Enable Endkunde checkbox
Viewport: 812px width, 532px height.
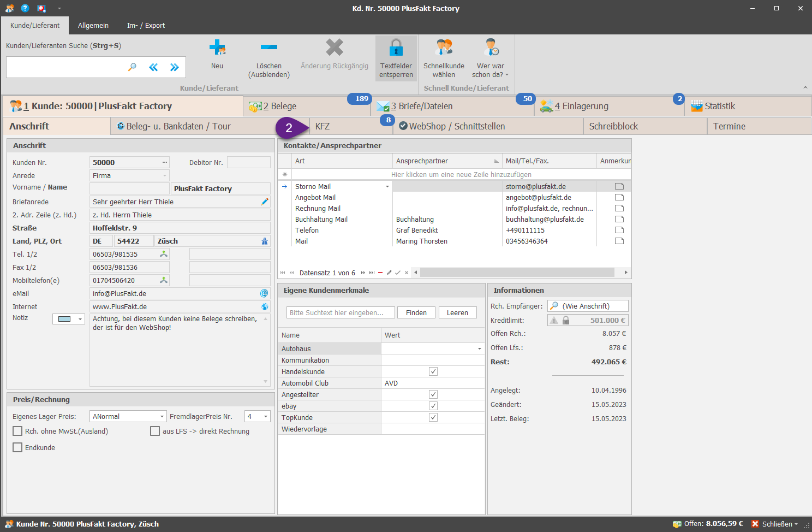tap(17, 447)
